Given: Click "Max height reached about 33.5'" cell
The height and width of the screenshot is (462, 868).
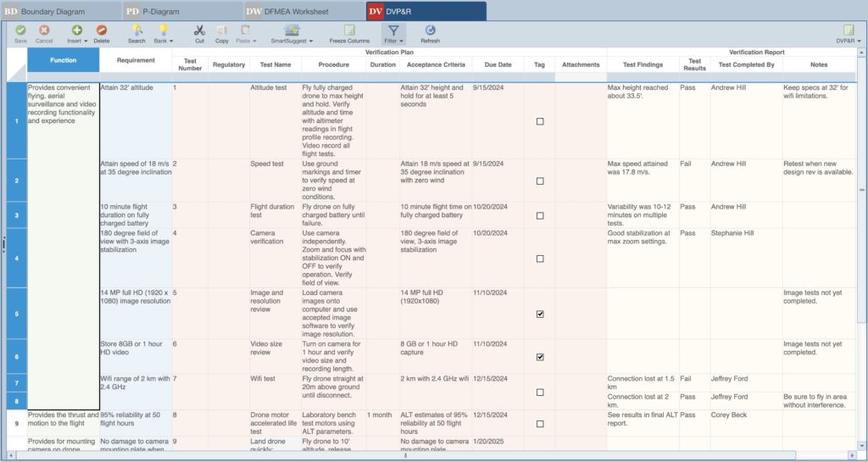Looking at the screenshot, I should 643,120.
